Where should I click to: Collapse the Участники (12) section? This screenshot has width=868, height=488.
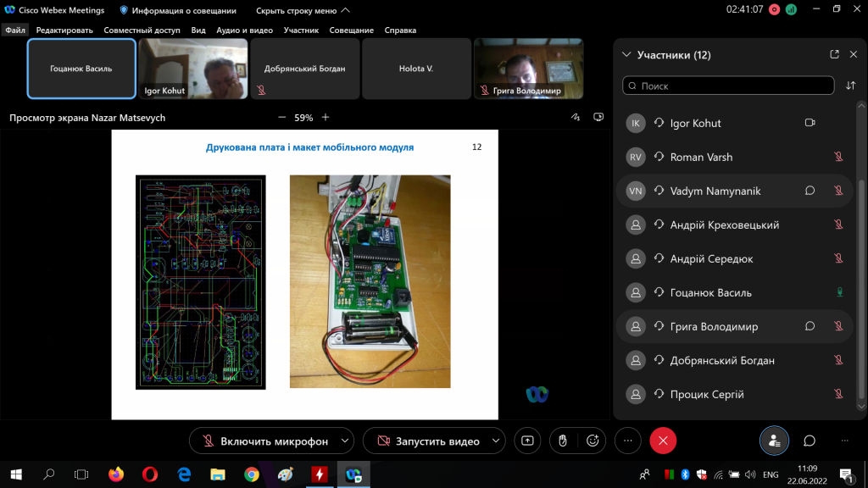click(x=626, y=55)
